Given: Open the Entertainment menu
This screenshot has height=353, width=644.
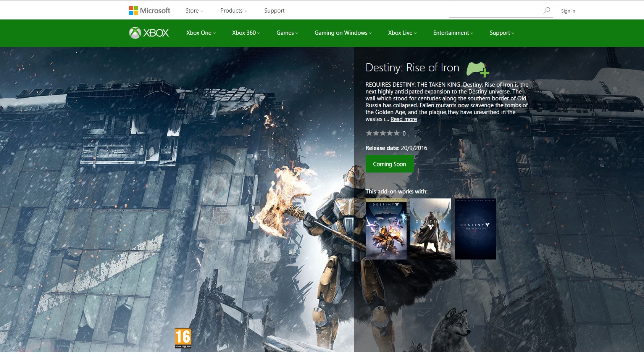Looking at the screenshot, I should [x=453, y=33].
